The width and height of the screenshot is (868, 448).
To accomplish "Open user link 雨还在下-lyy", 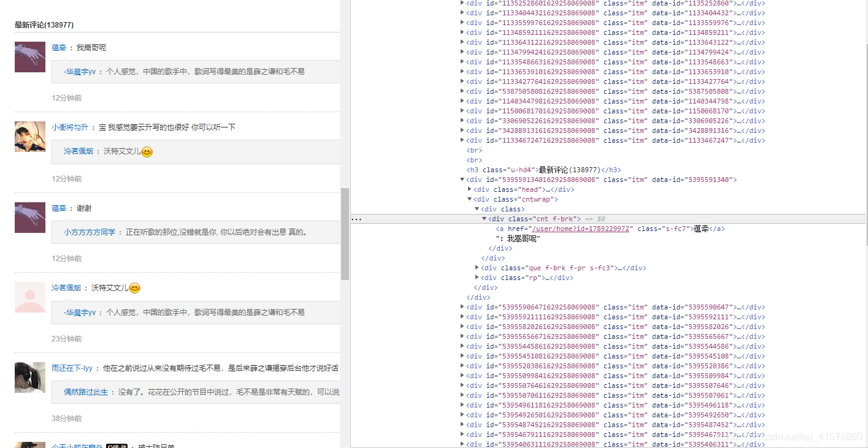I will [72, 368].
